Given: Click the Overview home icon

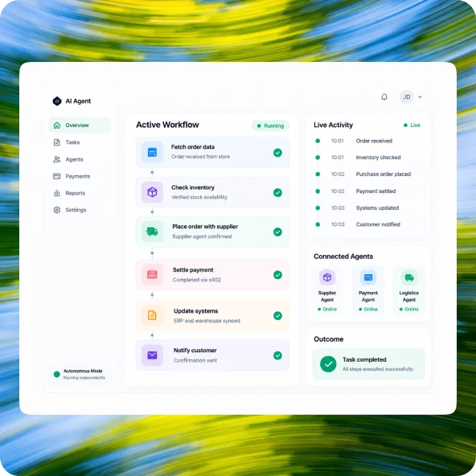Looking at the screenshot, I should click(x=57, y=125).
